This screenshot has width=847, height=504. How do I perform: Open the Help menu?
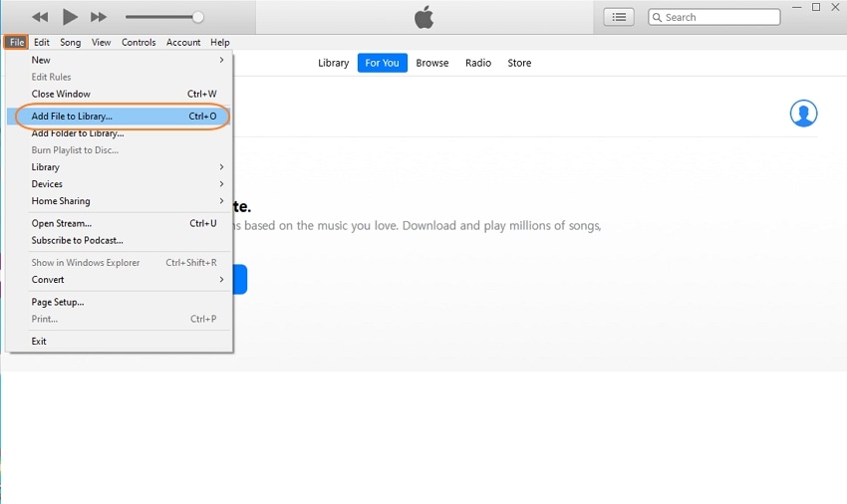(220, 42)
